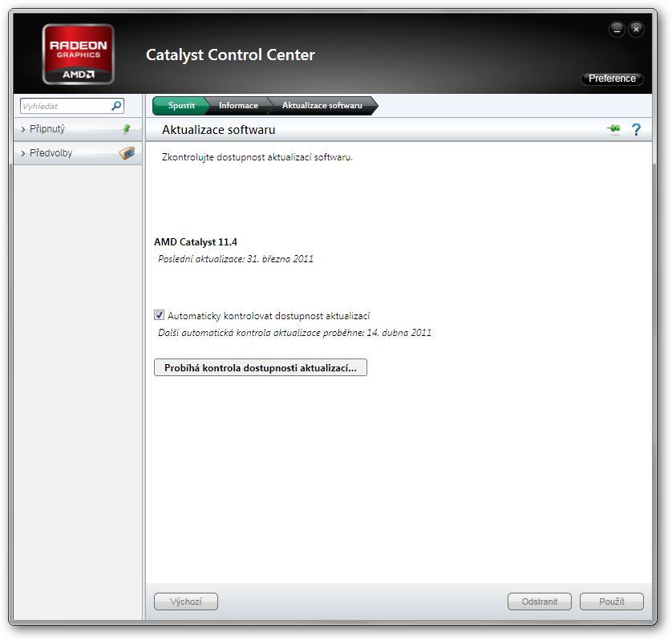Pin the Aktualizace softwaru page

tap(613, 128)
